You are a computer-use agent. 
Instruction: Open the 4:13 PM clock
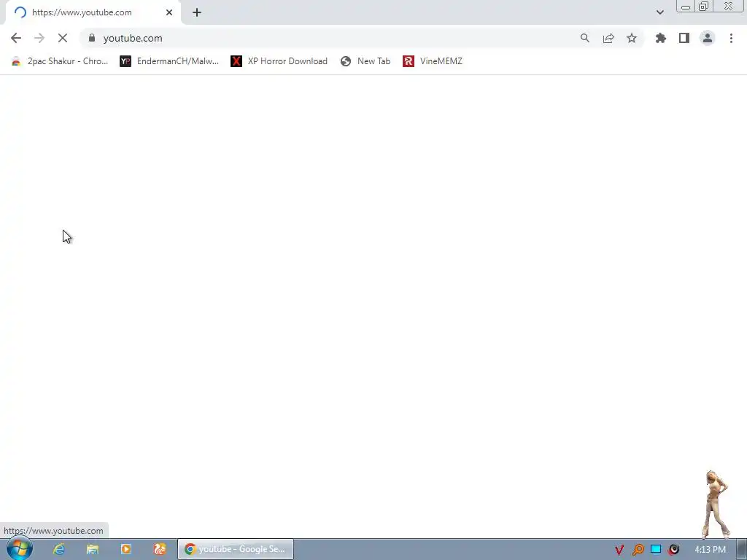710,550
